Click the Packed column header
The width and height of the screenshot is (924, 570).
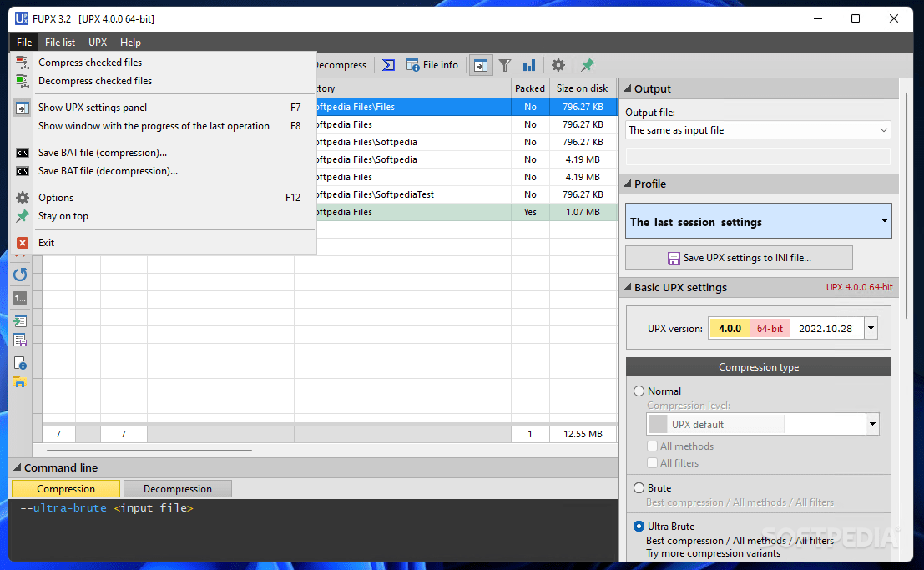coord(530,88)
